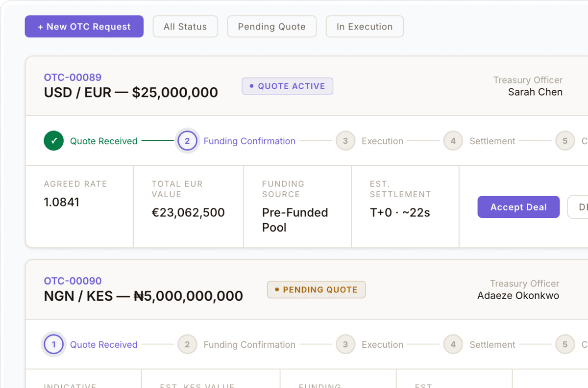Click the Execution step circle on OTC-00089

tap(345, 141)
